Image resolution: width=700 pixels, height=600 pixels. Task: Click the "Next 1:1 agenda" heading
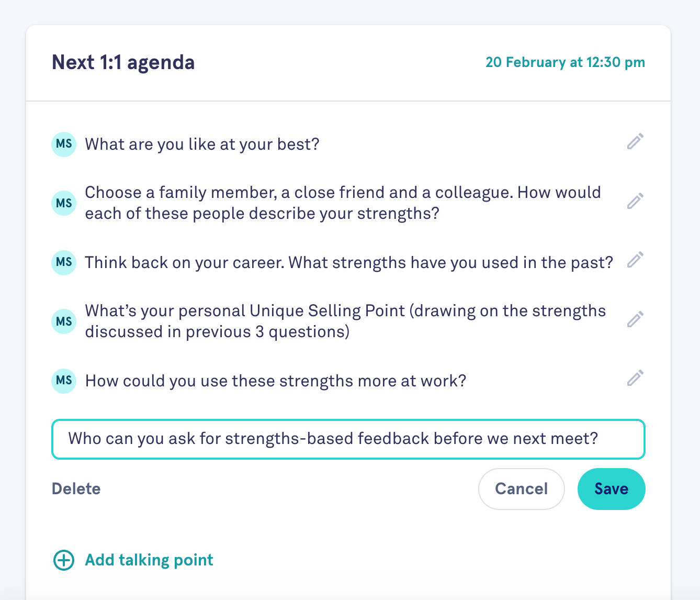point(123,62)
